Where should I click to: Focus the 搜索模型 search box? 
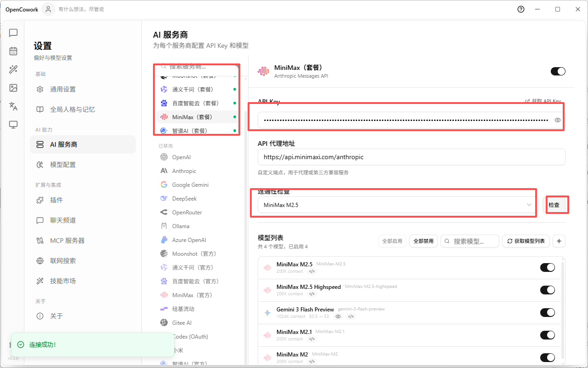470,241
